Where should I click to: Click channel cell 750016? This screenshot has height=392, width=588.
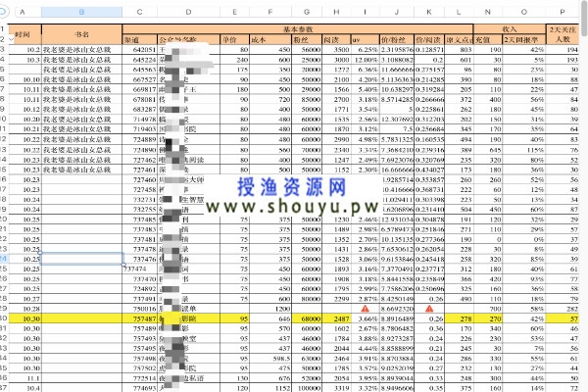(x=139, y=309)
